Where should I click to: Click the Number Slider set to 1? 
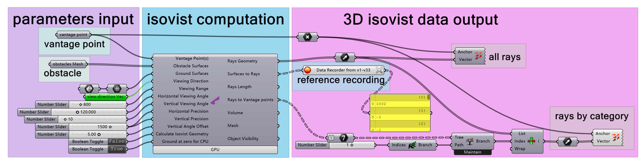[x=335, y=145]
